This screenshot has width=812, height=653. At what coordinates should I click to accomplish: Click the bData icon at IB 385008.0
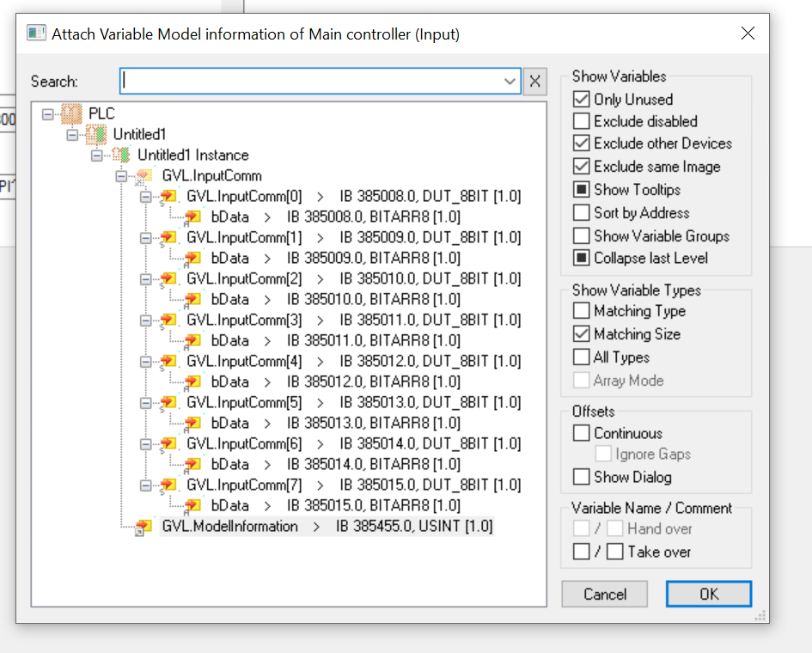pos(192,217)
